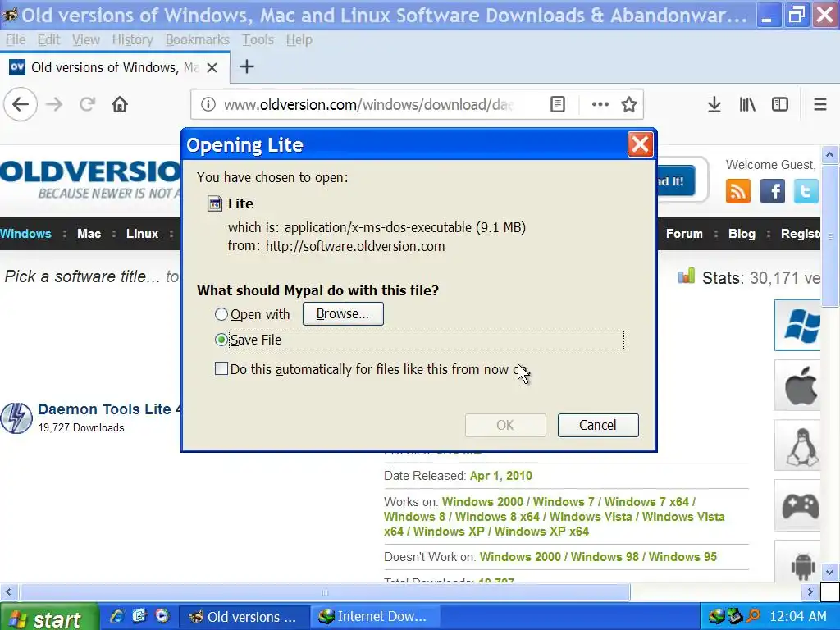Open the hamburger application menu

click(x=820, y=104)
